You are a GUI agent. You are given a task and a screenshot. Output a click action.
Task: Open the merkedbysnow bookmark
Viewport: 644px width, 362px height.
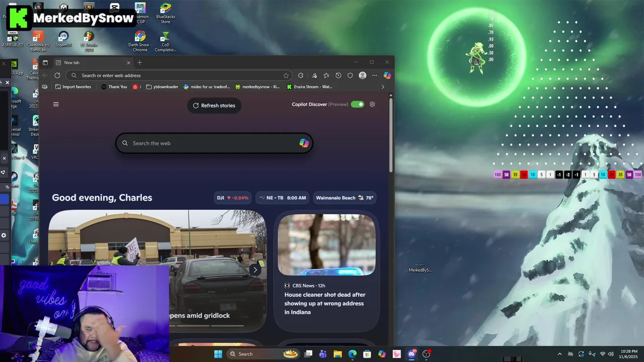(x=258, y=86)
